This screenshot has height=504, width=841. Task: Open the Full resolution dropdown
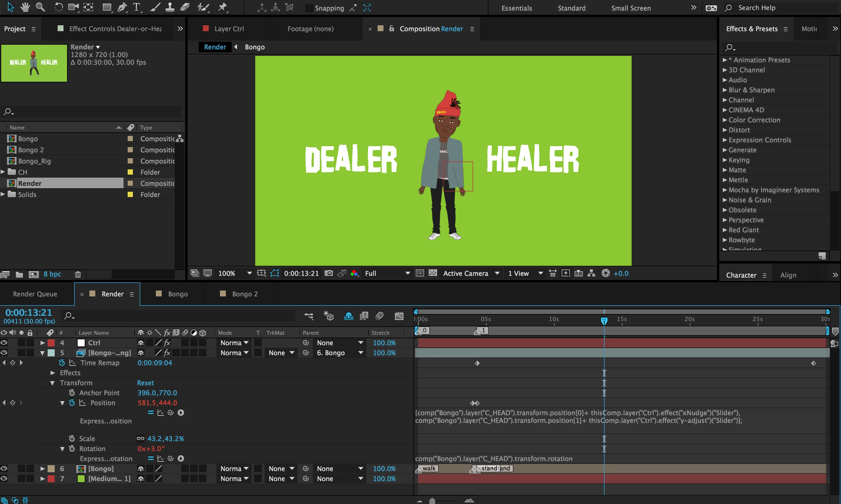point(387,273)
